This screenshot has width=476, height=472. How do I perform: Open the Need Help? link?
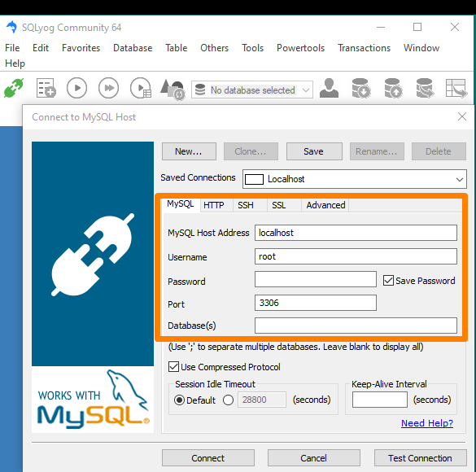click(x=427, y=423)
